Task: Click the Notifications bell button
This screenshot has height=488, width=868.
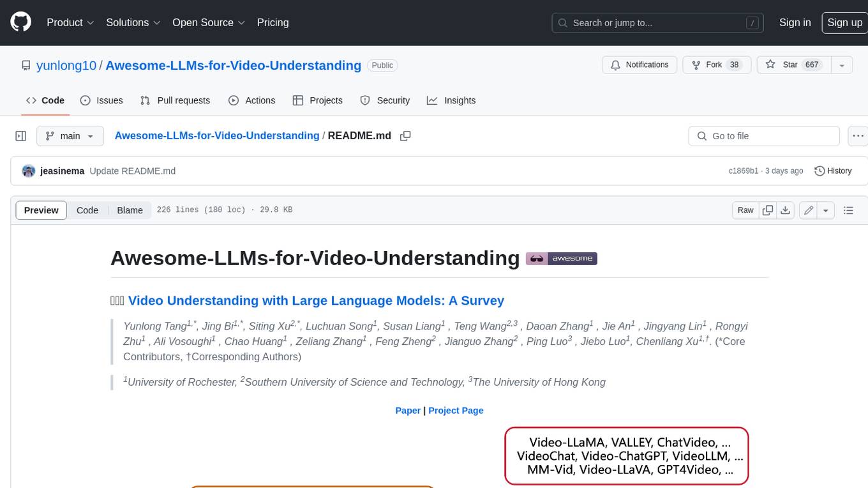Action: [640, 65]
